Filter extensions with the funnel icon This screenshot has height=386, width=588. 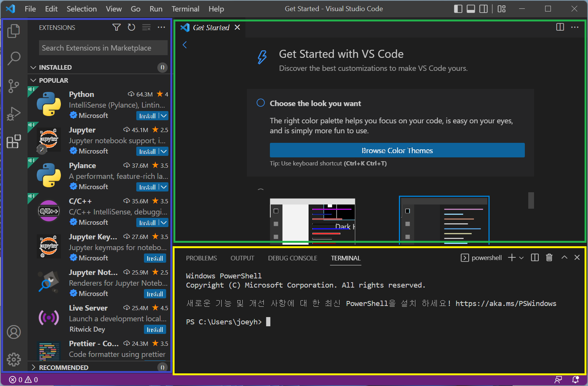pos(117,27)
